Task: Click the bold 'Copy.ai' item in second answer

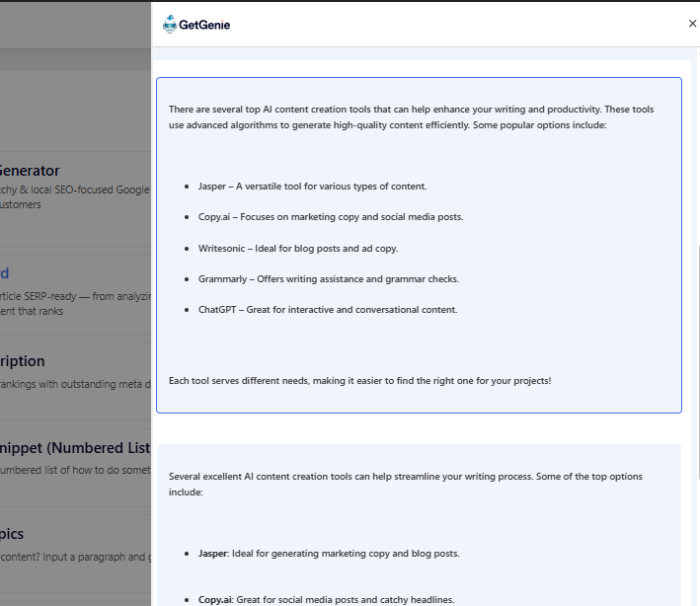Action: [215, 599]
